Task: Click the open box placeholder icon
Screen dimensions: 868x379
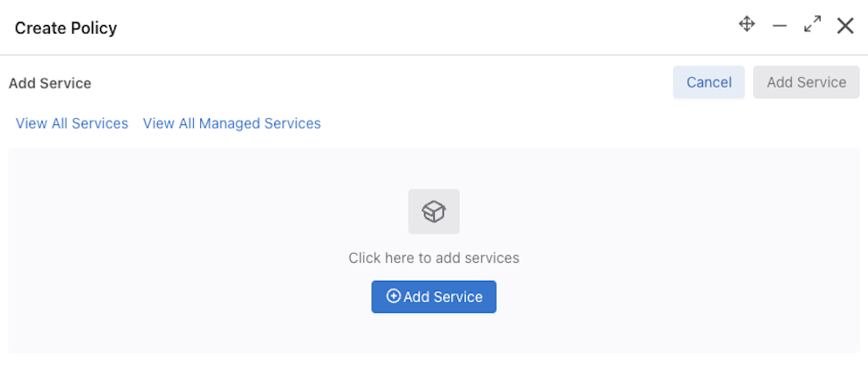Action: click(x=434, y=212)
